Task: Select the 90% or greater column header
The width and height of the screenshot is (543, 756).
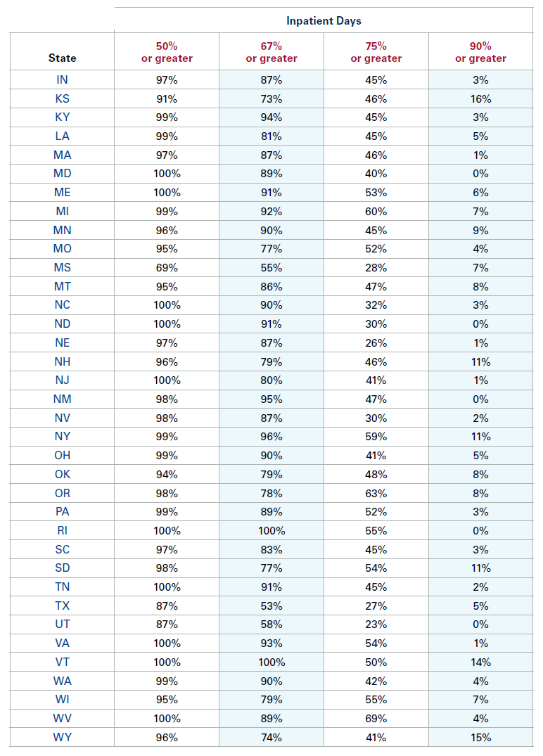Action: point(480,52)
